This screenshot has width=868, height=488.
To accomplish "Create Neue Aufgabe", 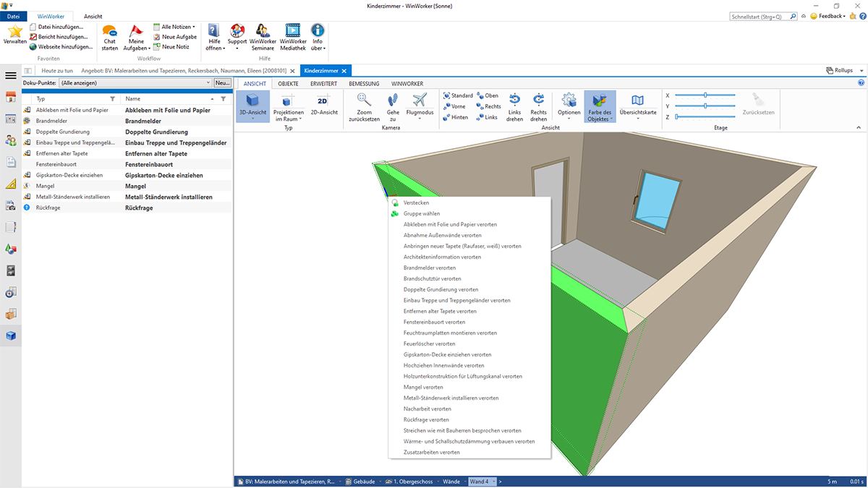I will 175,37.
